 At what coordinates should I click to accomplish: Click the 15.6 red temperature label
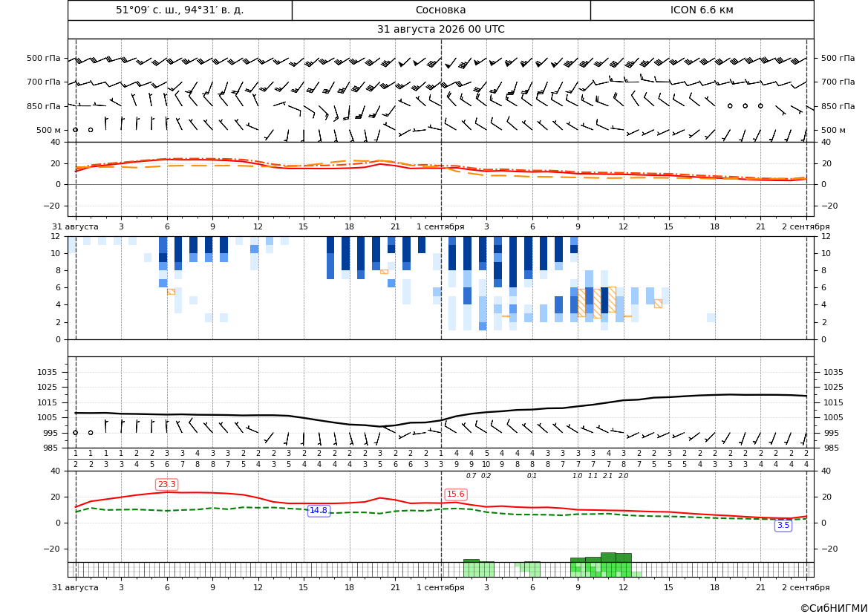coord(456,494)
